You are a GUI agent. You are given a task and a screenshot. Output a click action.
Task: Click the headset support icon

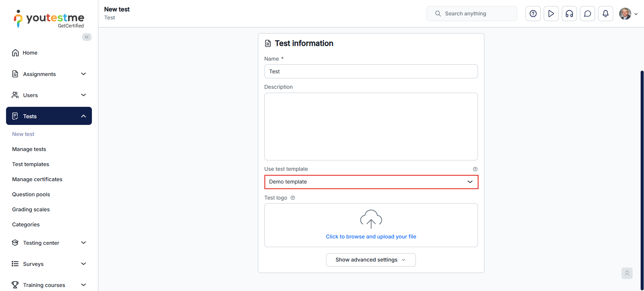pyautogui.click(x=569, y=14)
